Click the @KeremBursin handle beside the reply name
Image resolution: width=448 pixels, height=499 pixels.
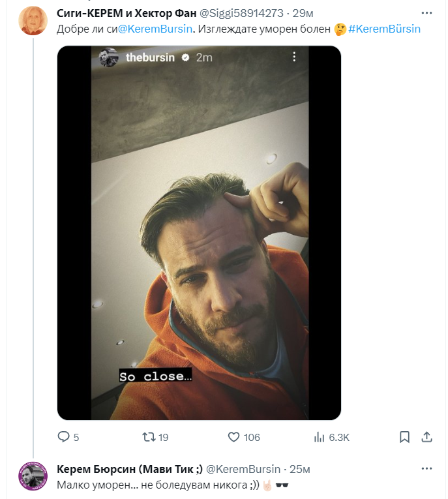243,469
